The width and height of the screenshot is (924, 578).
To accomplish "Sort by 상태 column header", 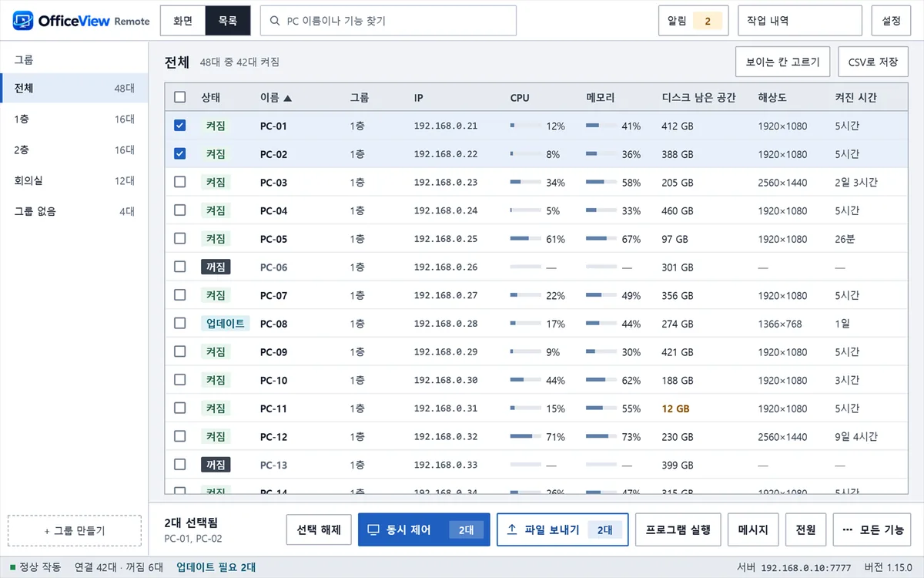I will [x=211, y=98].
